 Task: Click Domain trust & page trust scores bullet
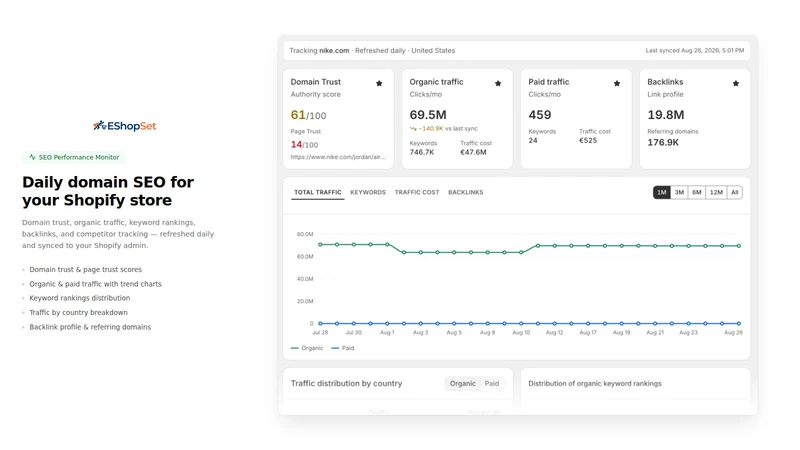pos(86,269)
